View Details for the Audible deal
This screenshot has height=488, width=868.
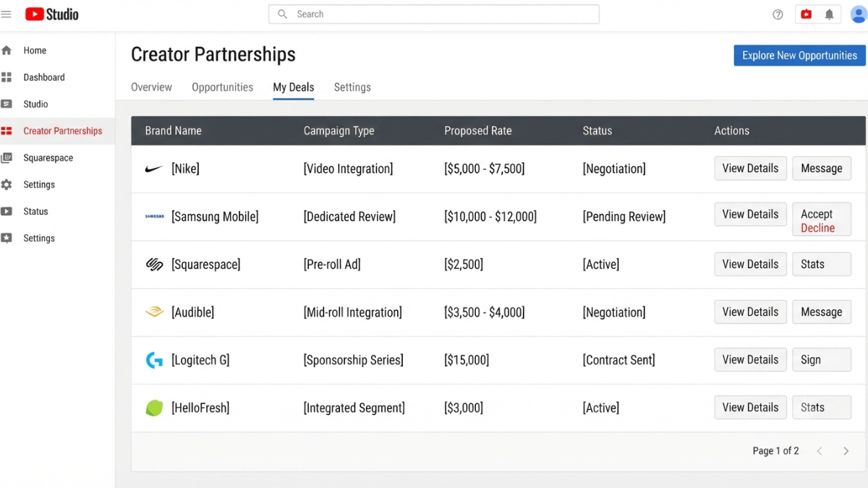point(750,312)
